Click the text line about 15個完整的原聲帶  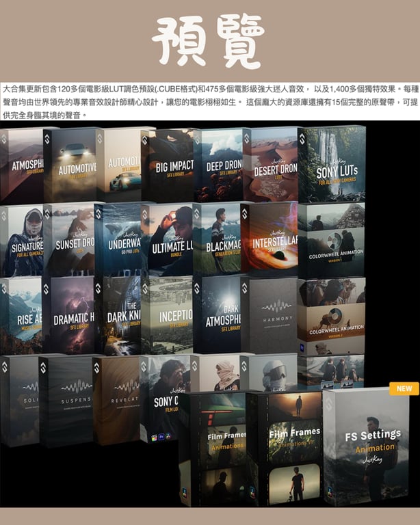[210, 102]
